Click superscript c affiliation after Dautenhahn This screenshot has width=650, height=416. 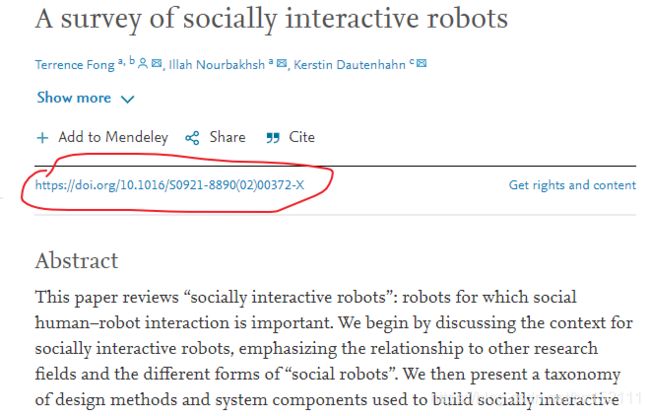(412, 61)
